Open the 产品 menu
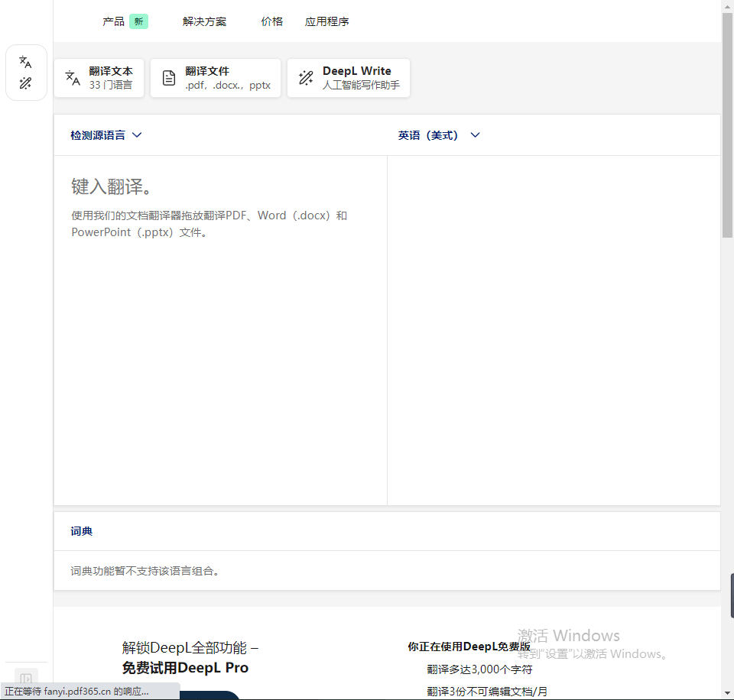Image resolution: width=734 pixels, height=700 pixels. (x=113, y=21)
